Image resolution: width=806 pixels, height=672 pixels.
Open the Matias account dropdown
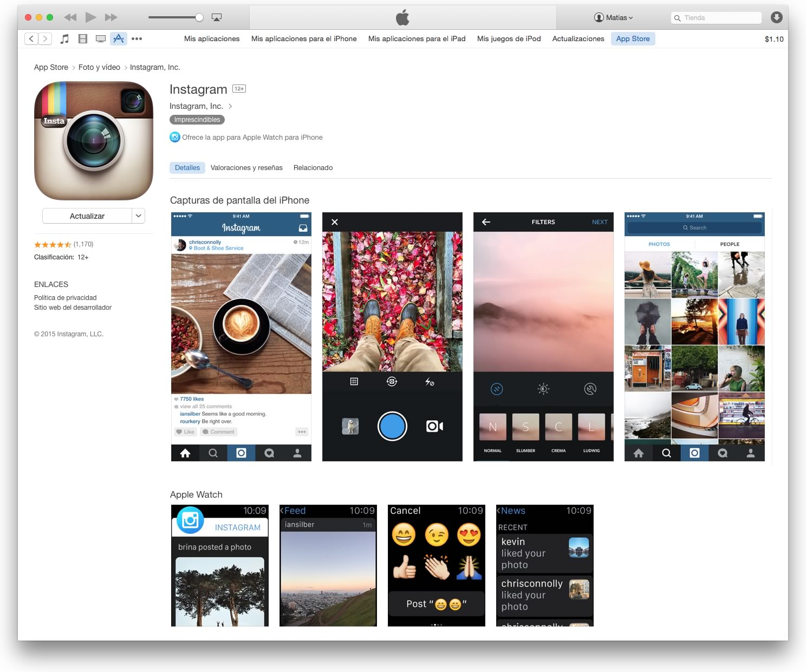point(614,17)
